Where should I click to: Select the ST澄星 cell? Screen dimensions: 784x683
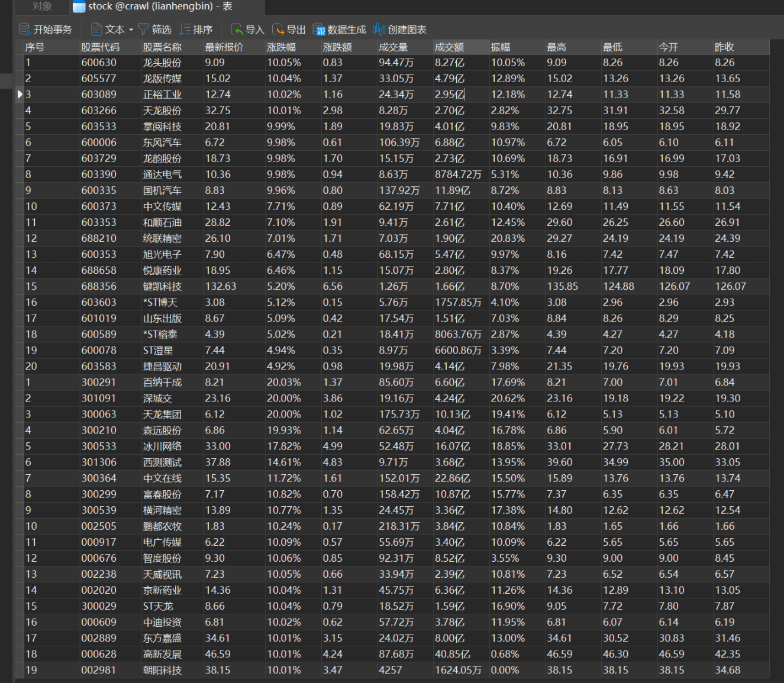pos(172,349)
